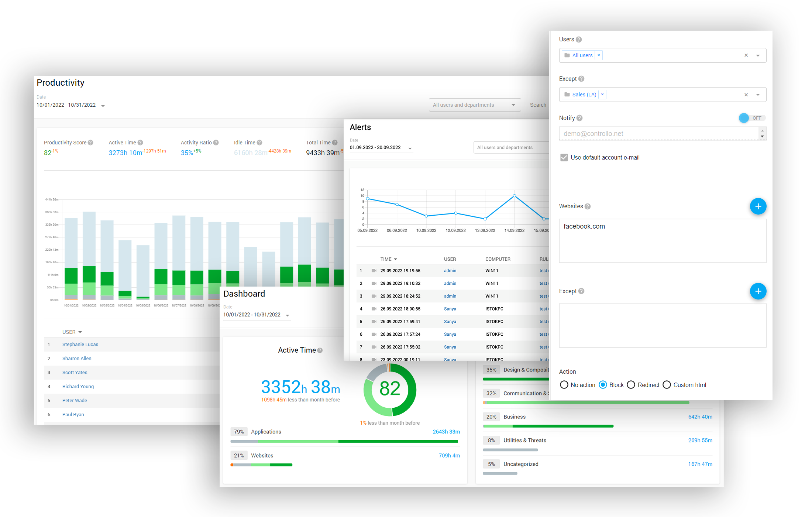Image resolution: width=812 pixels, height=517 pixels.
Task: Open Stephanie Lucas user link
Action: click(80, 345)
